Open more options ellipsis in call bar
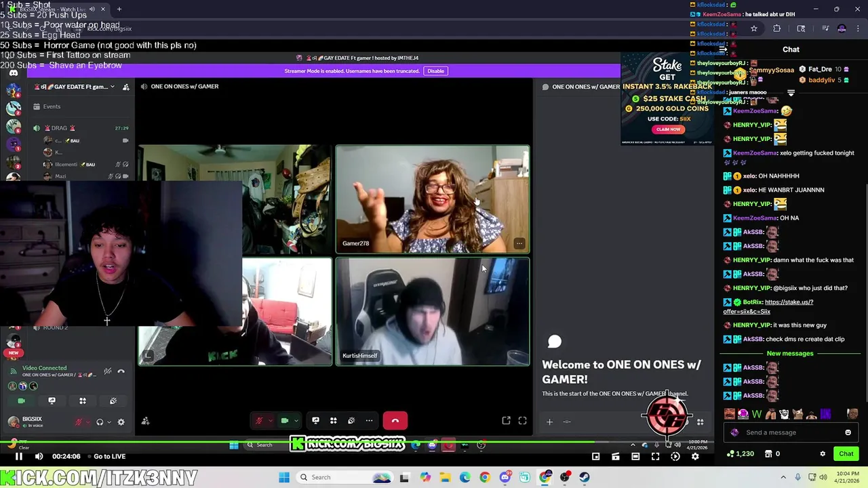This screenshot has width=868, height=488. coord(369,421)
